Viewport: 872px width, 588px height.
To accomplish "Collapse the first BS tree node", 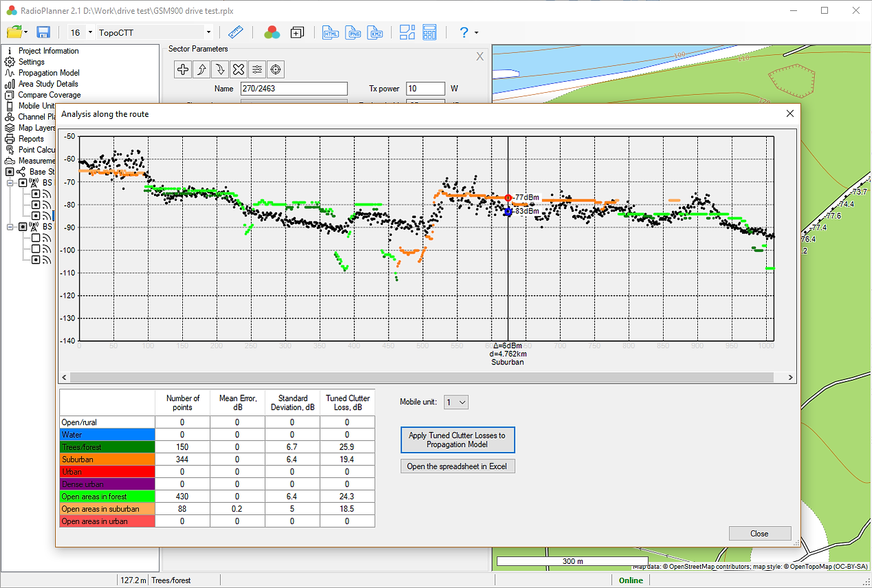I will pos(10,183).
